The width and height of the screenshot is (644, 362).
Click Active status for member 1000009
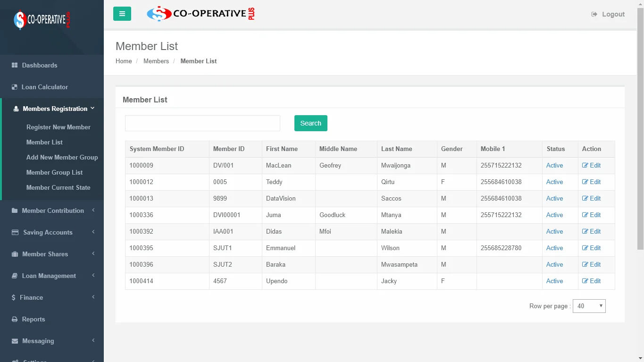click(x=554, y=165)
